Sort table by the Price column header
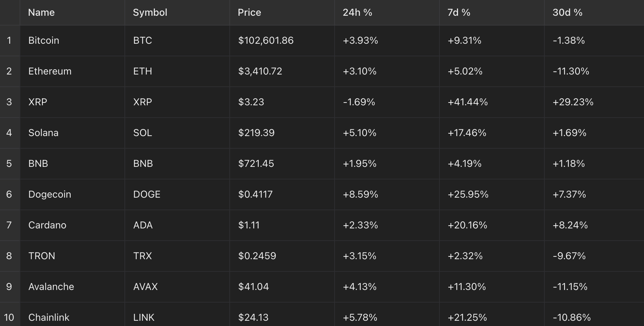This screenshot has height=326, width=644. coord(249,12)
